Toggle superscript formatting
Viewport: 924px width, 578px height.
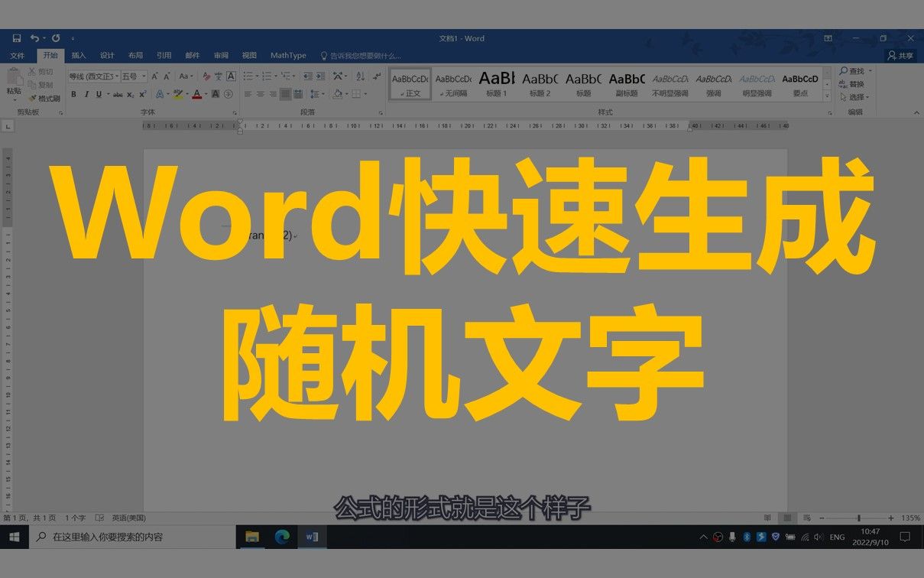pos(142,94)
